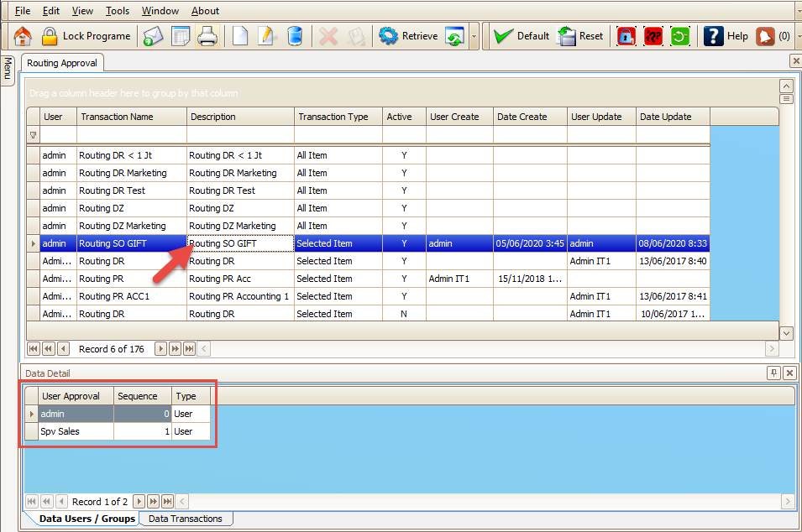Go to next page in main grid navigator
This screenshot has width=802, height=532.
(175, 349)
